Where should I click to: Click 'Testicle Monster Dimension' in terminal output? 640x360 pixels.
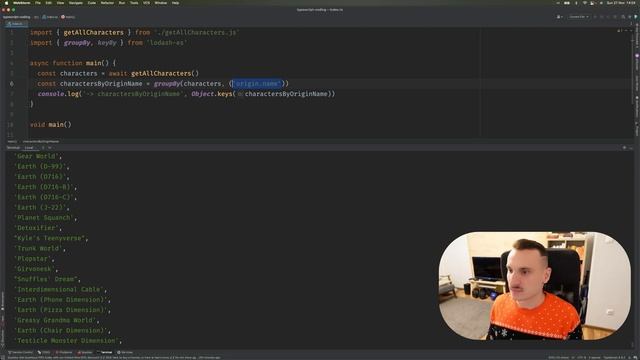pyautogui.click(x=67, y=340)
